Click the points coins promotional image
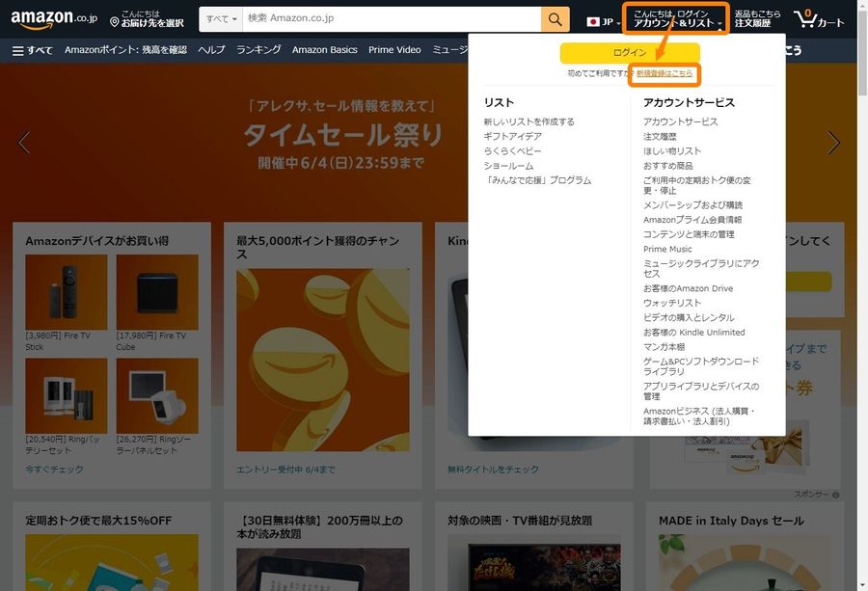 point(323,361)
